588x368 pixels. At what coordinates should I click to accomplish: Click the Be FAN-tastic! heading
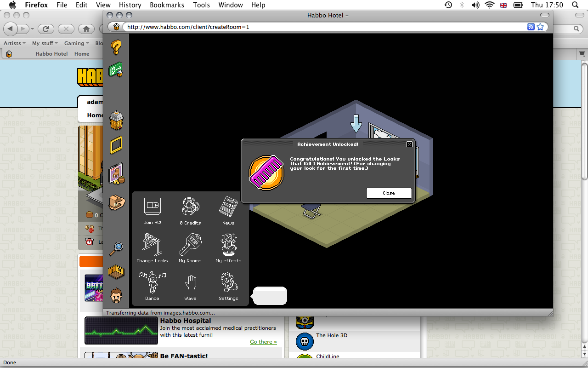(184, 356)
